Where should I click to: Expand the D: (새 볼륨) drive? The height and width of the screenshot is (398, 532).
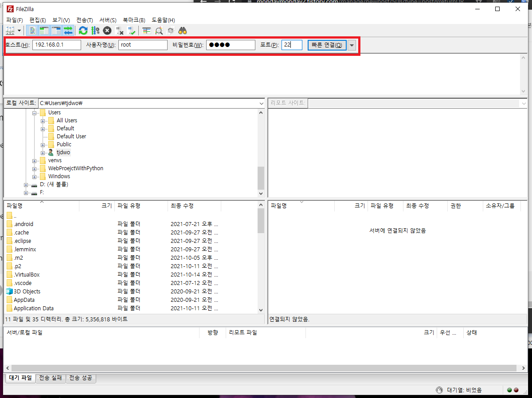pyautogui.click(x=26, y=184)
